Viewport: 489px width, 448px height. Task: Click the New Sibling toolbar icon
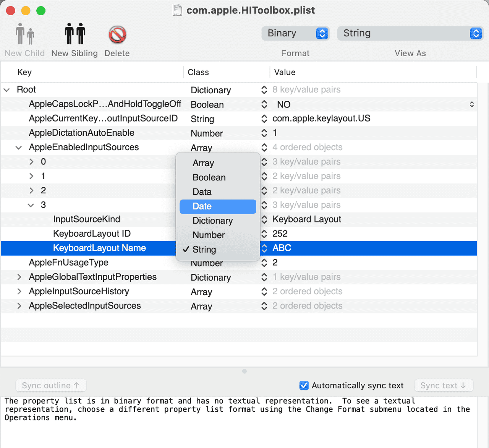pyautogui.click(x=74, y=34)
